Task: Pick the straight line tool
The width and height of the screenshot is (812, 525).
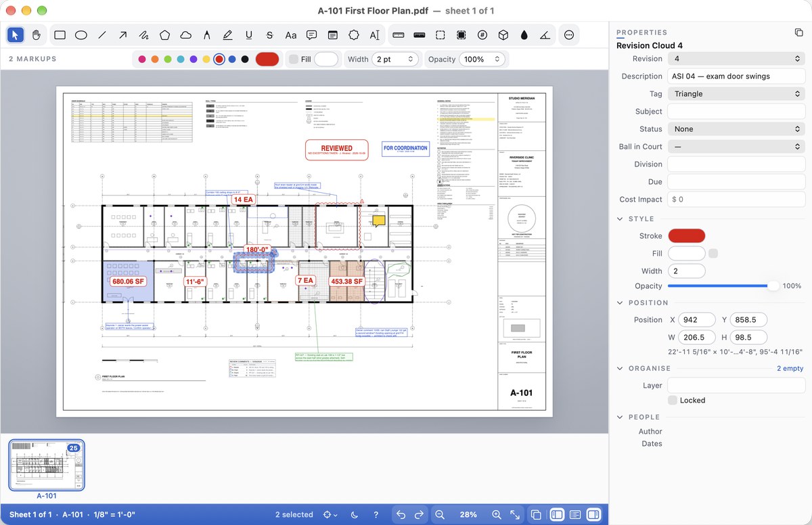Action: pos(102,35)
